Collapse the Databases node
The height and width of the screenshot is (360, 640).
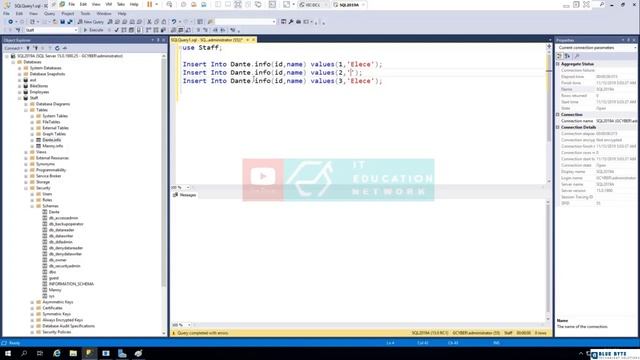coord(13,62)
